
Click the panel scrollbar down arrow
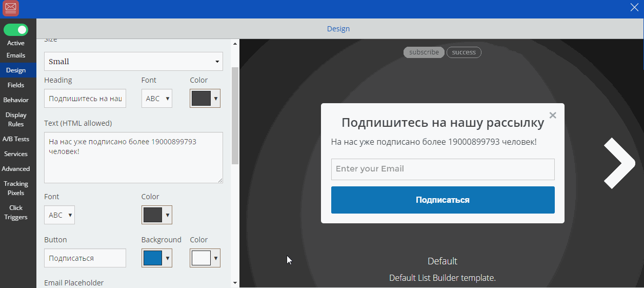(235, 283)
